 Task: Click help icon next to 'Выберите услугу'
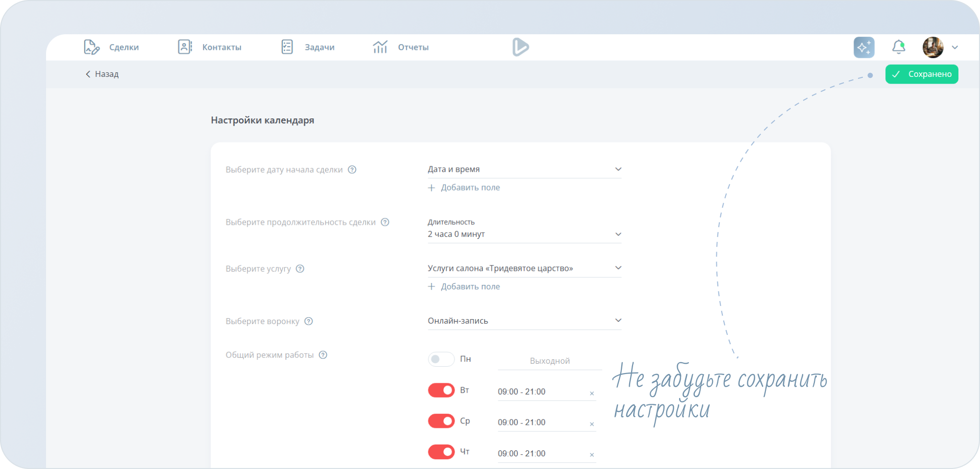point(300,269)
